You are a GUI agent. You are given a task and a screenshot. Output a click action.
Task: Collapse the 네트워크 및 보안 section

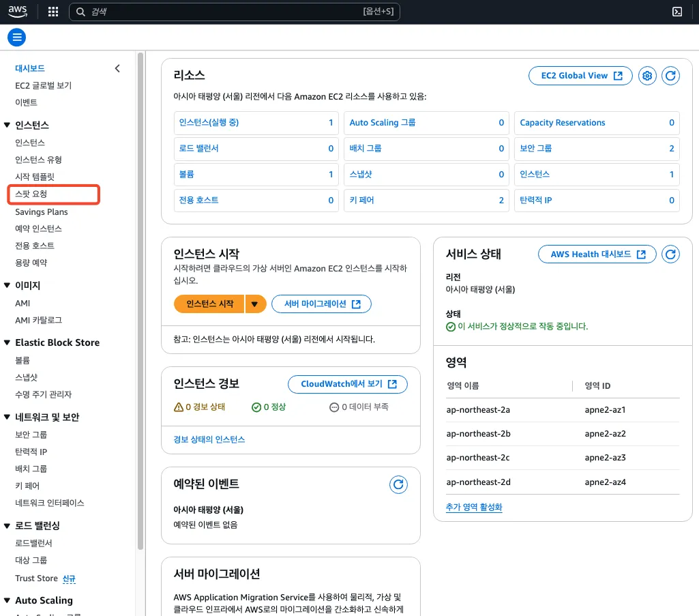pyautogui.click(x=7, y=417)
